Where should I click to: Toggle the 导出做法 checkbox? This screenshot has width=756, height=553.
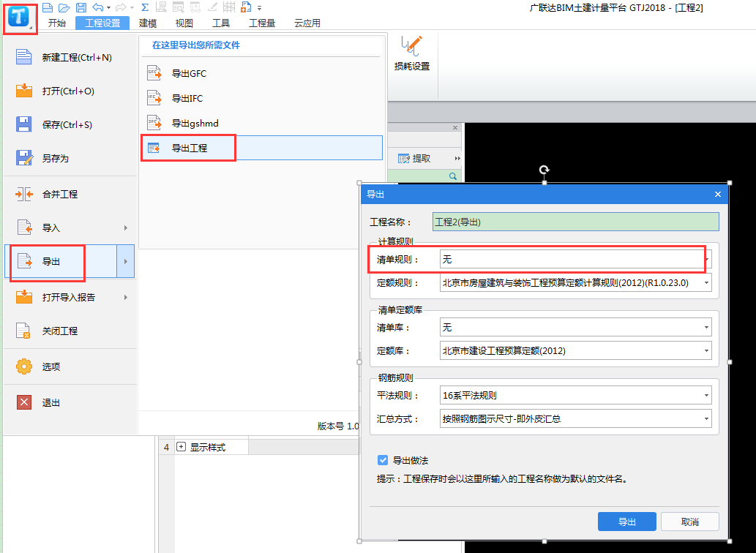(382, 461)
